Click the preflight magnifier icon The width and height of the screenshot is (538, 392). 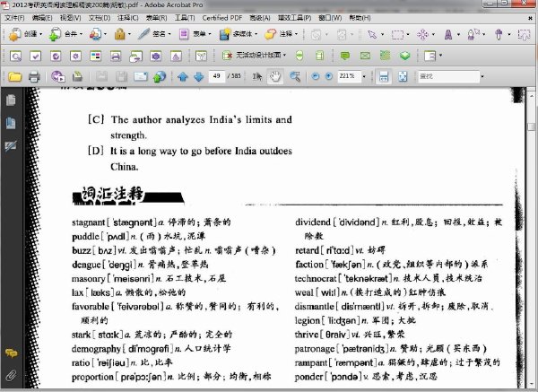(15, 56)
